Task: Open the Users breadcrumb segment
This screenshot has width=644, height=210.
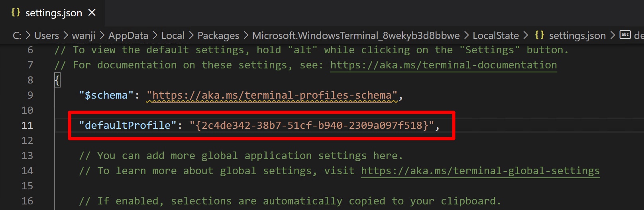Action: tap(47, 36)
